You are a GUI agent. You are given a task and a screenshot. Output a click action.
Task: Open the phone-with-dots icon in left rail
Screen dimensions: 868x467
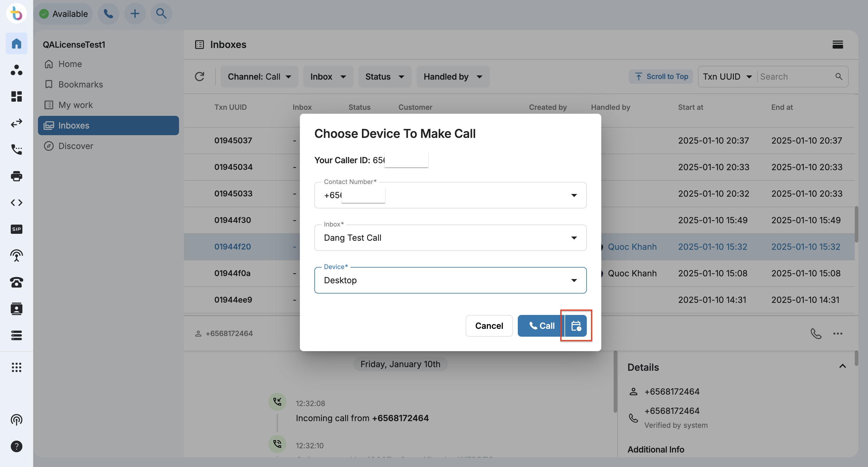17,149
